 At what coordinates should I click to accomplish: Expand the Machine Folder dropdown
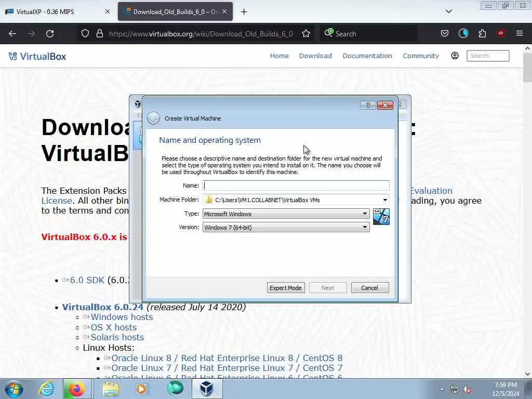(x=385, y=200)
